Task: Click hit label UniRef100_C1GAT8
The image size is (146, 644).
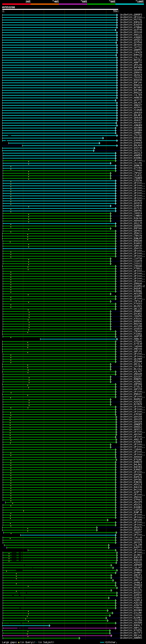Action: click(x=131, y=261)
